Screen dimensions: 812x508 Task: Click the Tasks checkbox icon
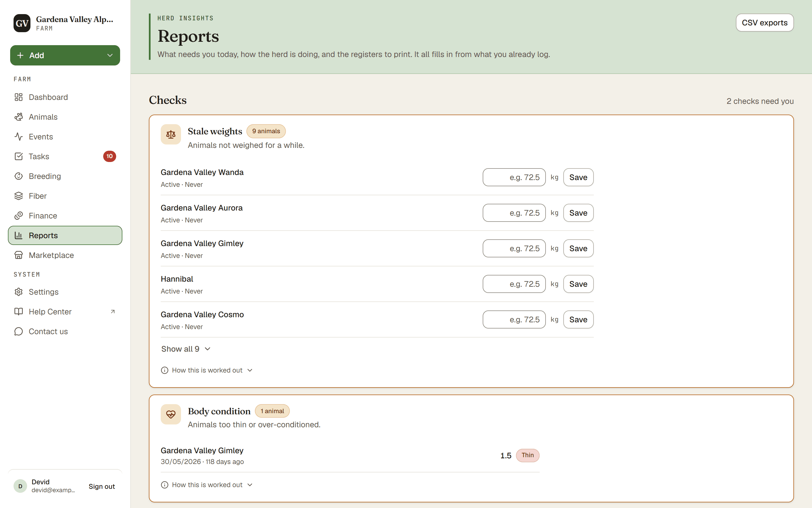(x=18, y=157)
